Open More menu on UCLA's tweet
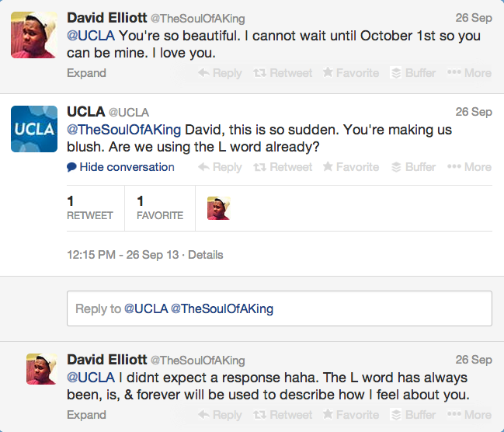The height and width of the screenshot is (432, 504). pos(469,167)
